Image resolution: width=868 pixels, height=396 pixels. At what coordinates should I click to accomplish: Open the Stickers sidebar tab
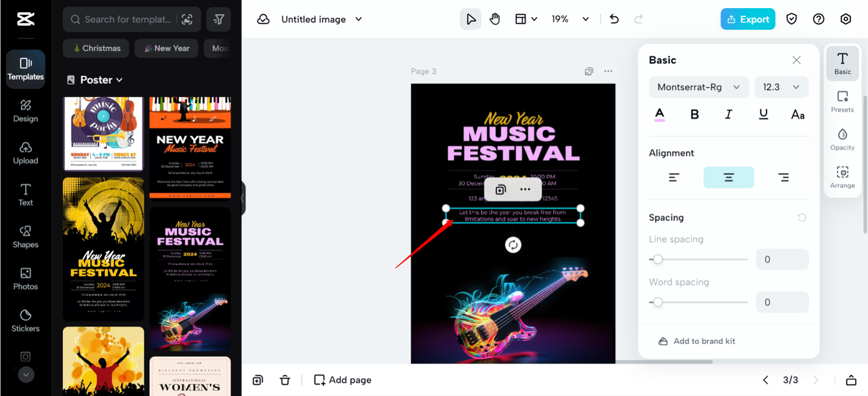26,321
